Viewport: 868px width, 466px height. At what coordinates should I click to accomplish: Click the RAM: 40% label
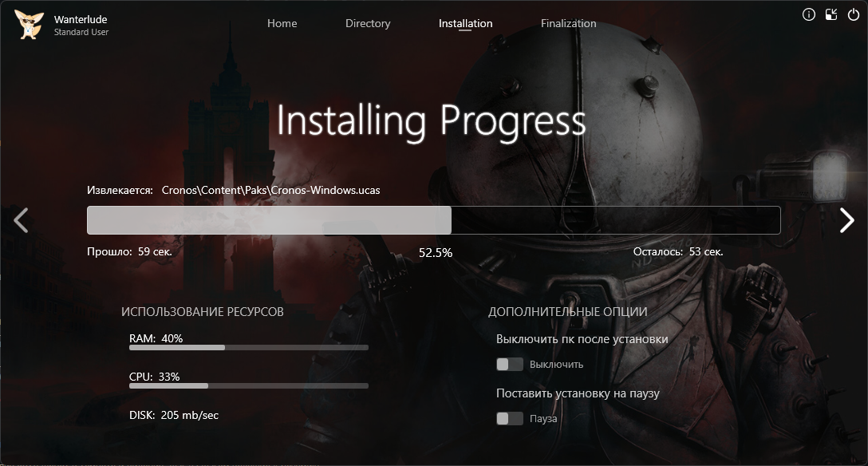tap(156, 338)
